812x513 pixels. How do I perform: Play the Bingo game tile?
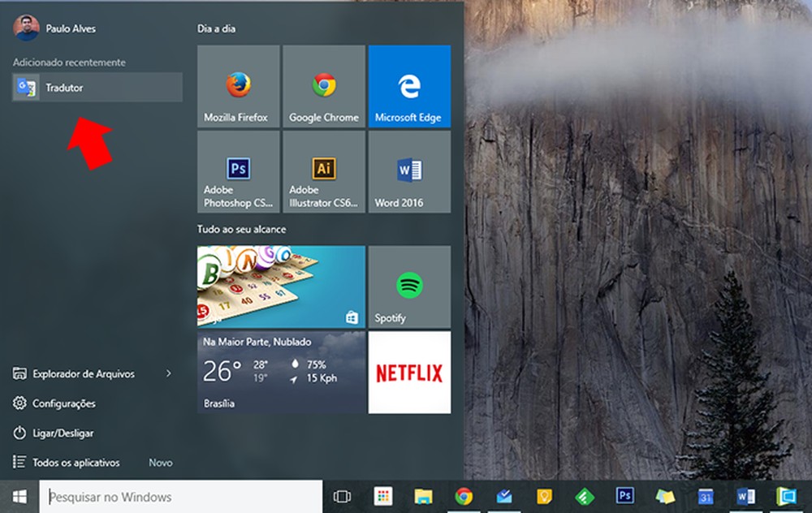(280, 286)
